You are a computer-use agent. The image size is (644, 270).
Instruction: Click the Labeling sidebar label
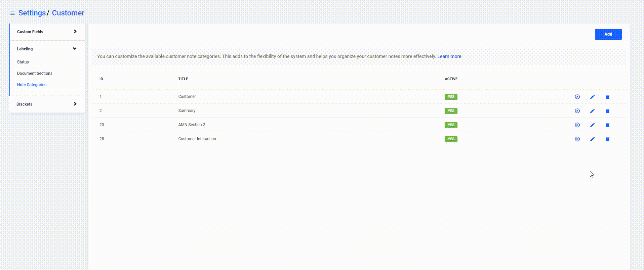(25, 49)
